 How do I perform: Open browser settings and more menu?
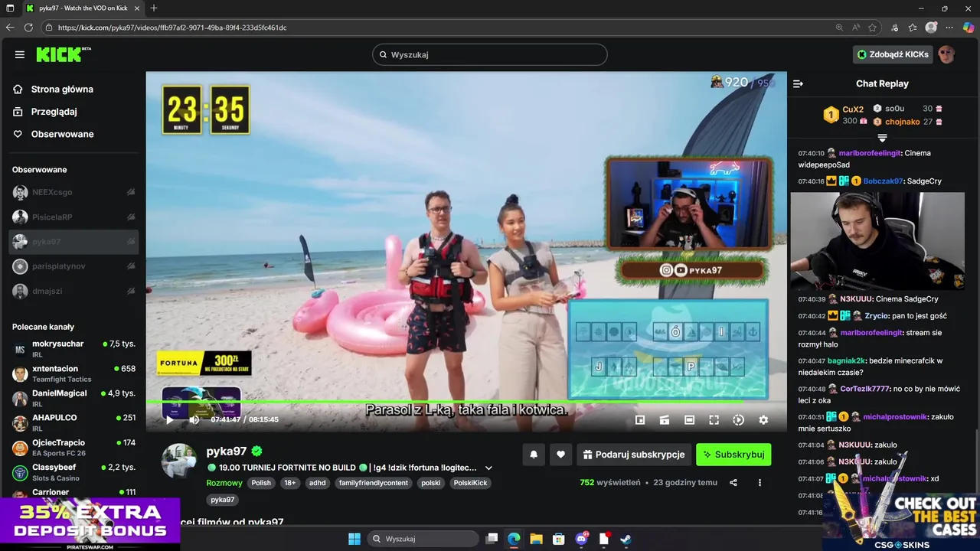950,28
